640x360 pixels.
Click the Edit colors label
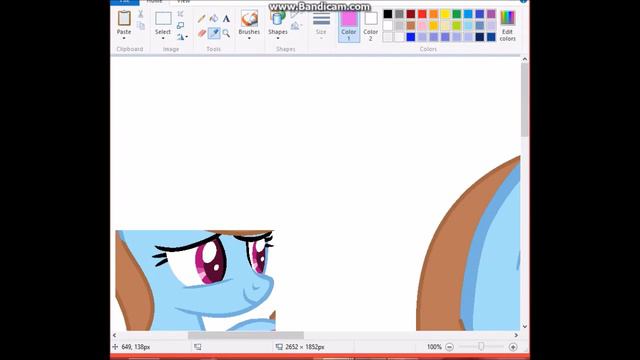pyautogui.click(x=508, y=35)
